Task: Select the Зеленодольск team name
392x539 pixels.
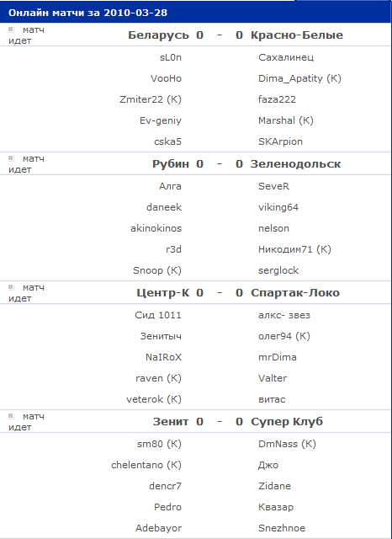Action: tap(295, 164)
